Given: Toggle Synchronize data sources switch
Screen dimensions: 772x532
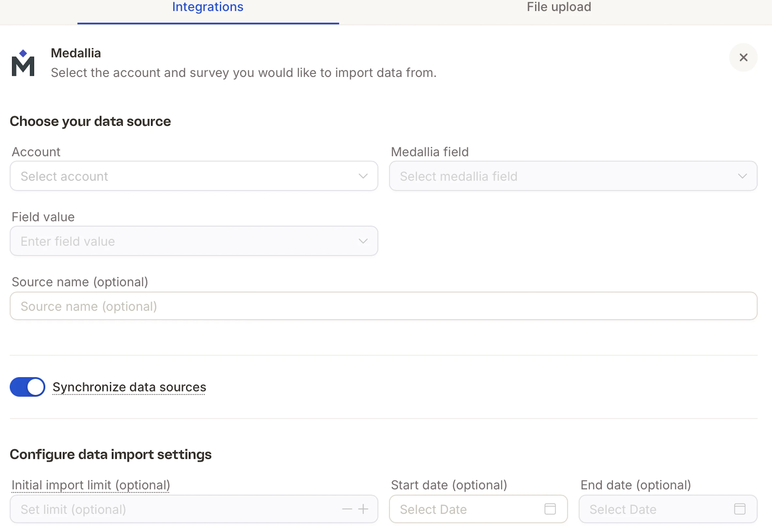Looking at the screenshot, I should (28, 387).
